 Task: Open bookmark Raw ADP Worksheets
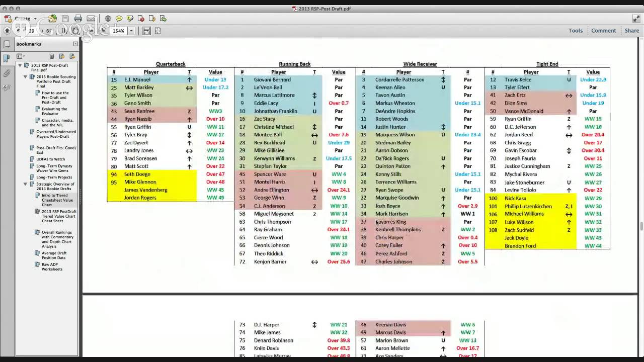[x=52, y=267]
